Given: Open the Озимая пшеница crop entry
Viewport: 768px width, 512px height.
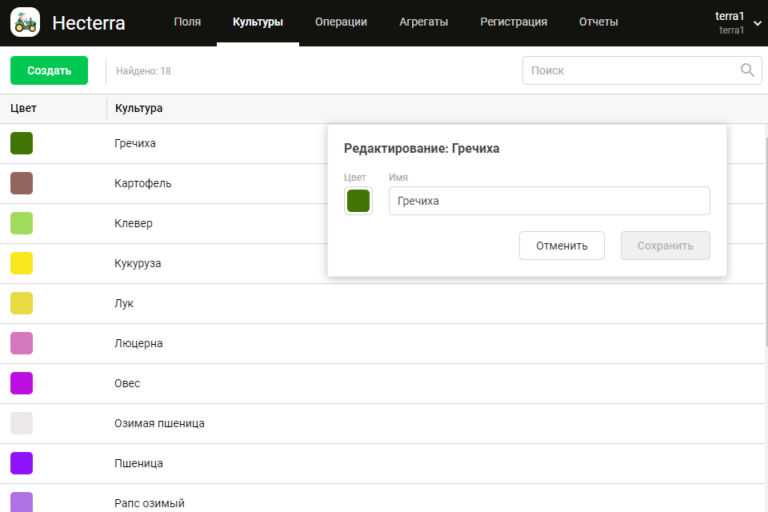Looking at the screenshot, I should [159, 423].
